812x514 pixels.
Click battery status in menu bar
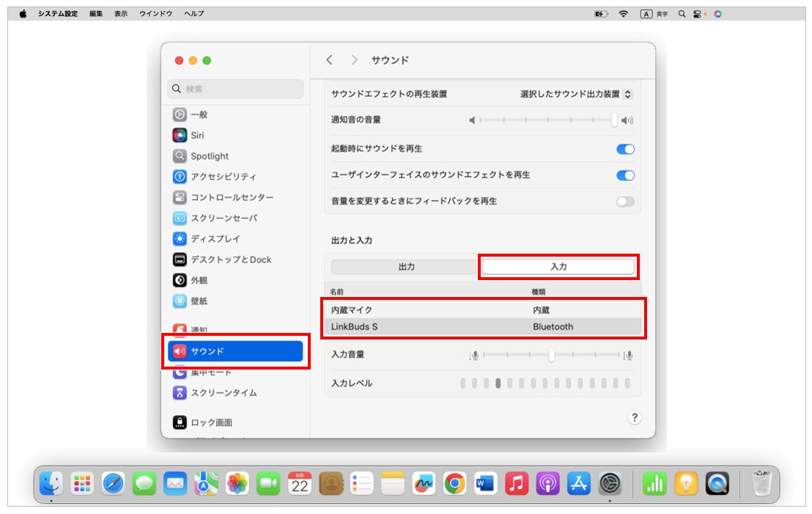click(601, 14)
